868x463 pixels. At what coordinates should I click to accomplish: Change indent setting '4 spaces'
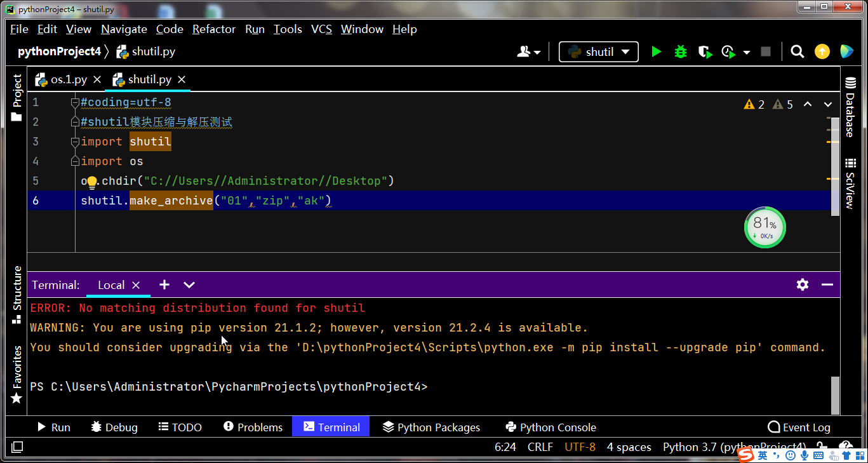point(629,447)
